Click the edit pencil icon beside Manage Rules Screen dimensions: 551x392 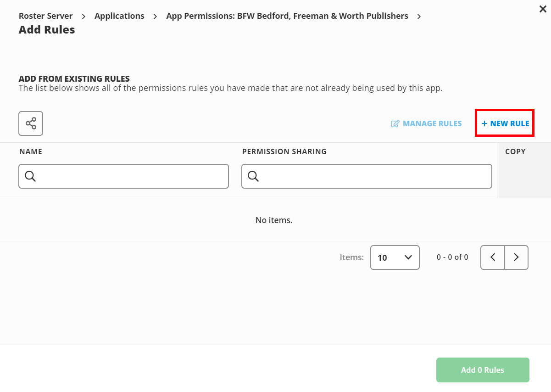pyautogui.click(x=395, y=123)
